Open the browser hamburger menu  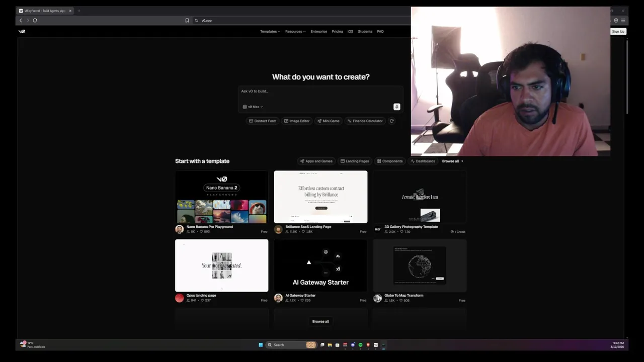623,21
